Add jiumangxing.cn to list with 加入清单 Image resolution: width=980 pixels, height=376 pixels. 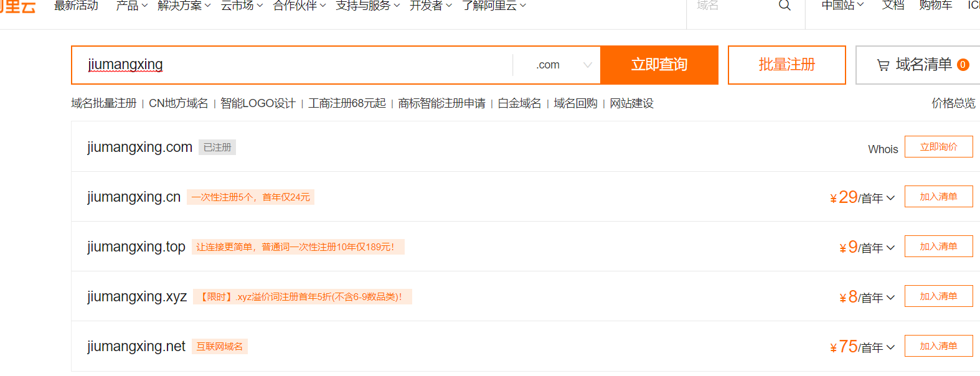click(939, 197)
